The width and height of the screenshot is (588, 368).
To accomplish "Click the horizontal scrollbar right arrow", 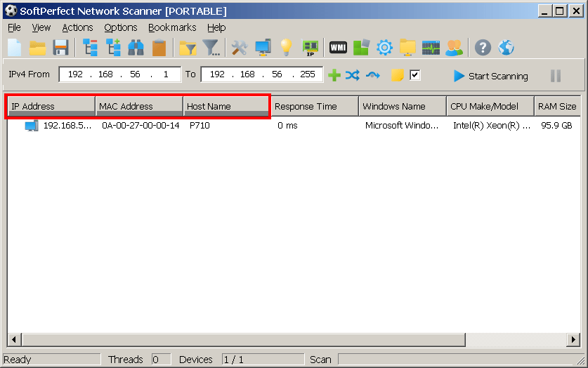I will 573,340.
